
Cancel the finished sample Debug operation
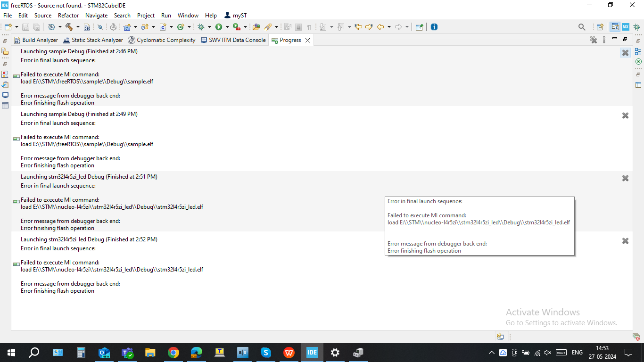tap(625, 52)
